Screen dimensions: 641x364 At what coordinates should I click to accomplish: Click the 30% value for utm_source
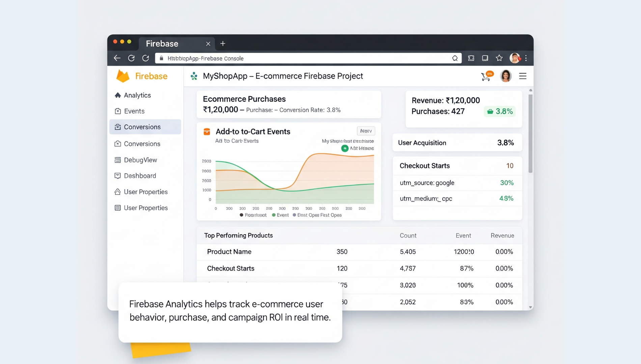[507, 183]
